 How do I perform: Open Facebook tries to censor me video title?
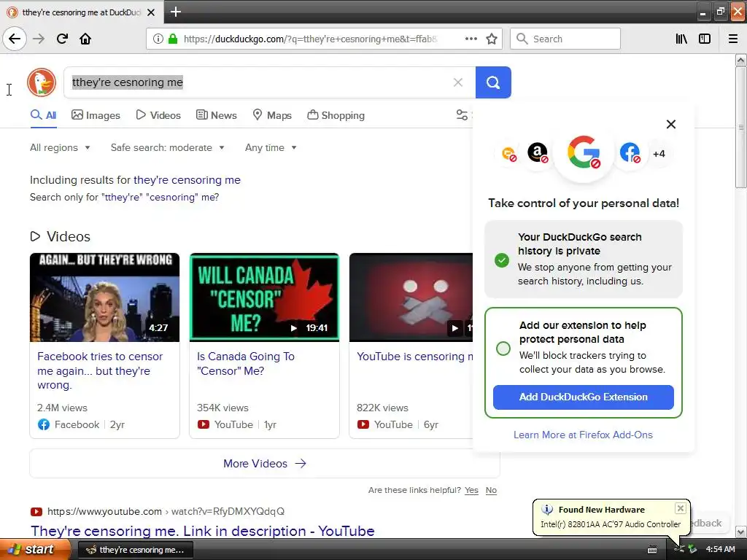[x=100, y=370]
